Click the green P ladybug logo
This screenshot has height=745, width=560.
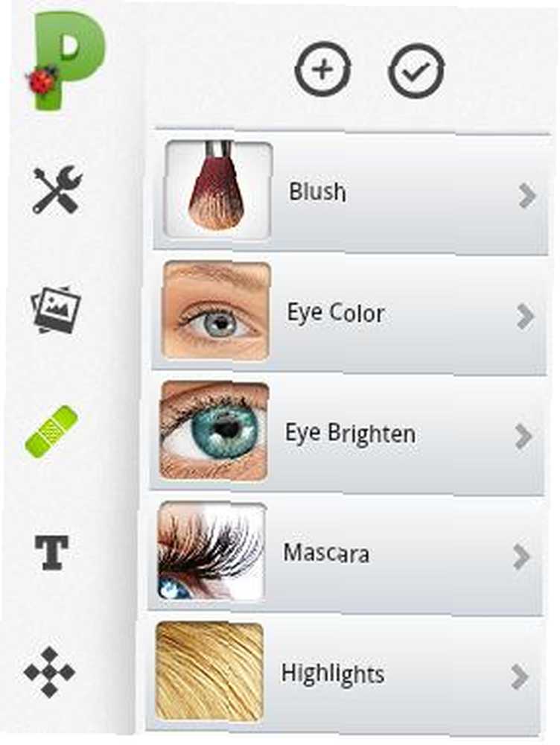coord(66,60)
